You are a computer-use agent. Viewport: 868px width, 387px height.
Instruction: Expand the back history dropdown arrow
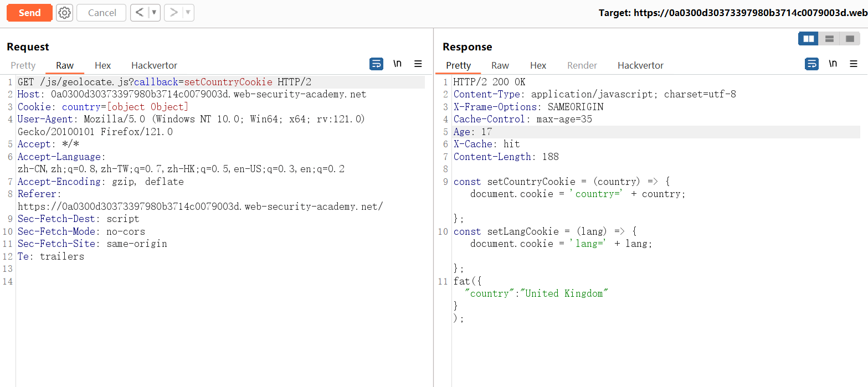pos(154,13)
